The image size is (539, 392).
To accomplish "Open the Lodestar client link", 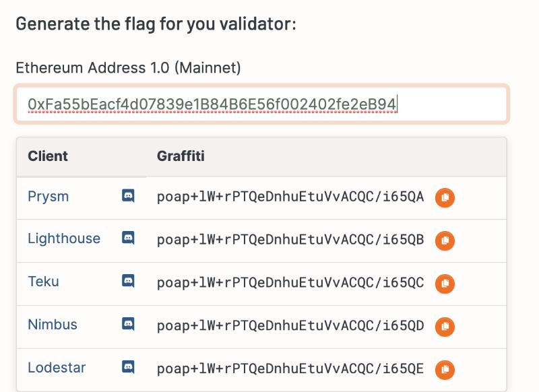I will coord(57,368).
